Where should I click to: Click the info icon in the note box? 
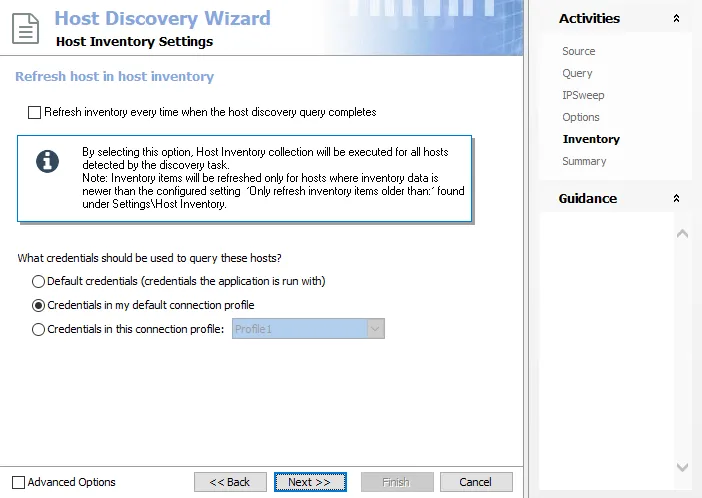click(47, 161)
